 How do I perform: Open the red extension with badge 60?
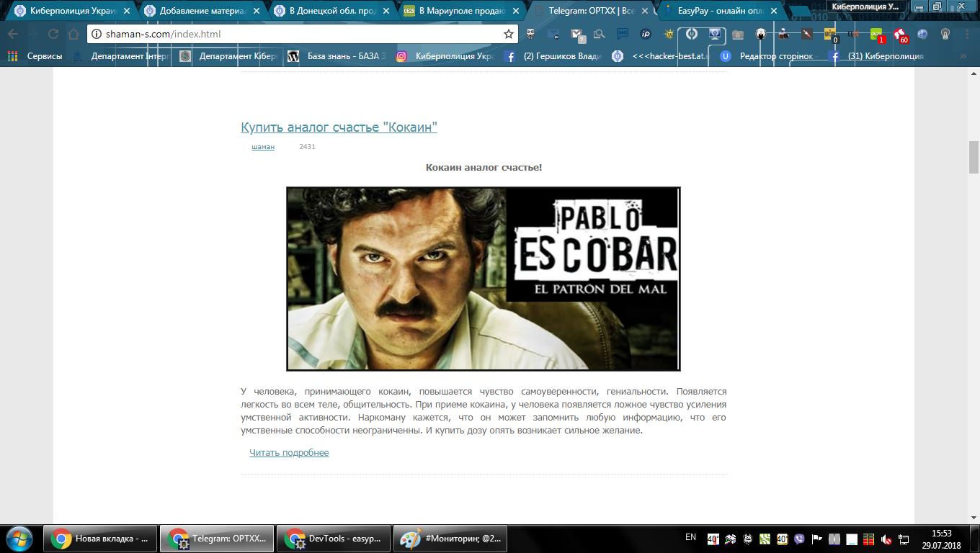point(900,35)
